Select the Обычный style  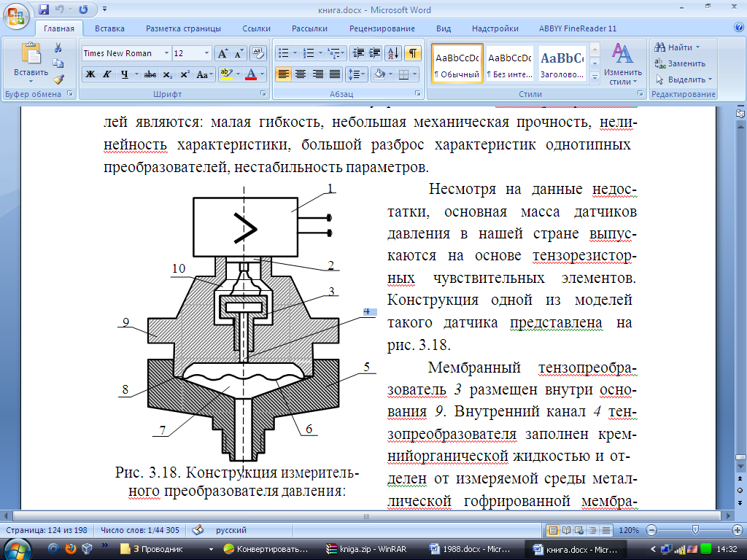(x=457, y=64)
